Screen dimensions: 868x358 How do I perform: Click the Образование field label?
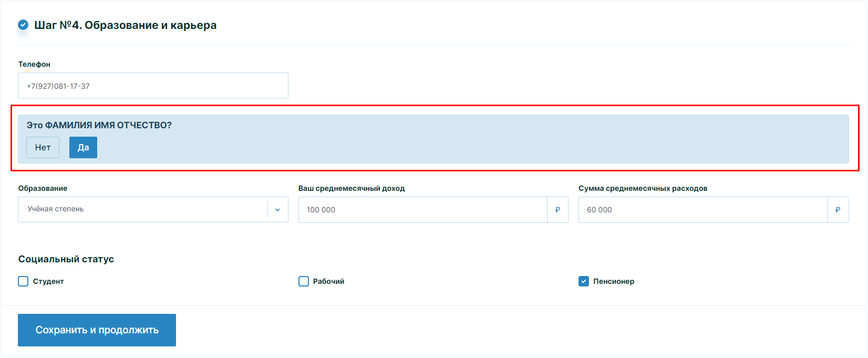(43, 188)
